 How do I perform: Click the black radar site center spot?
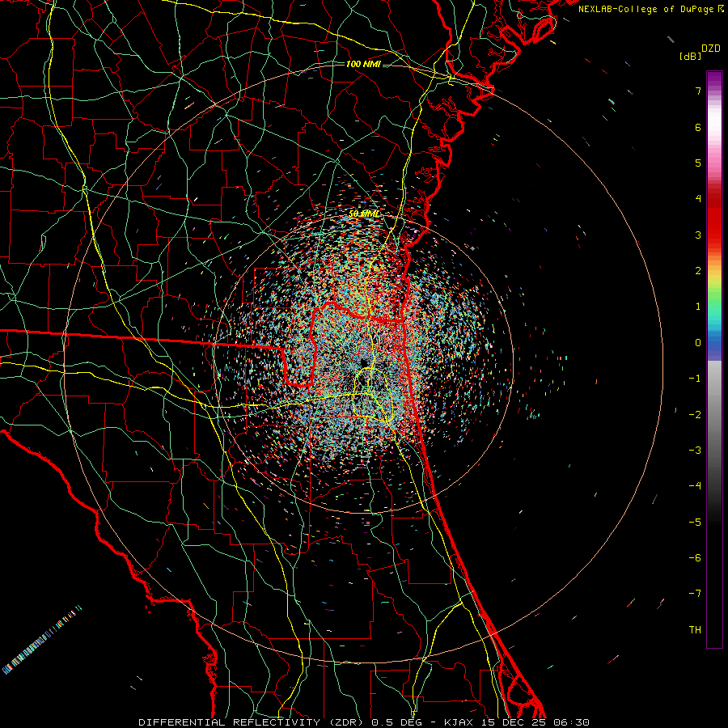(364, 362)
